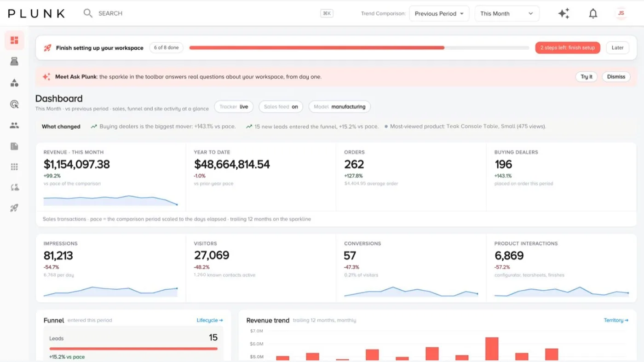Screen dimensions: 644x362
Task: Click the $1,154,097.38 revenue value
Action: pyautogui.click(x=77, y=164)
